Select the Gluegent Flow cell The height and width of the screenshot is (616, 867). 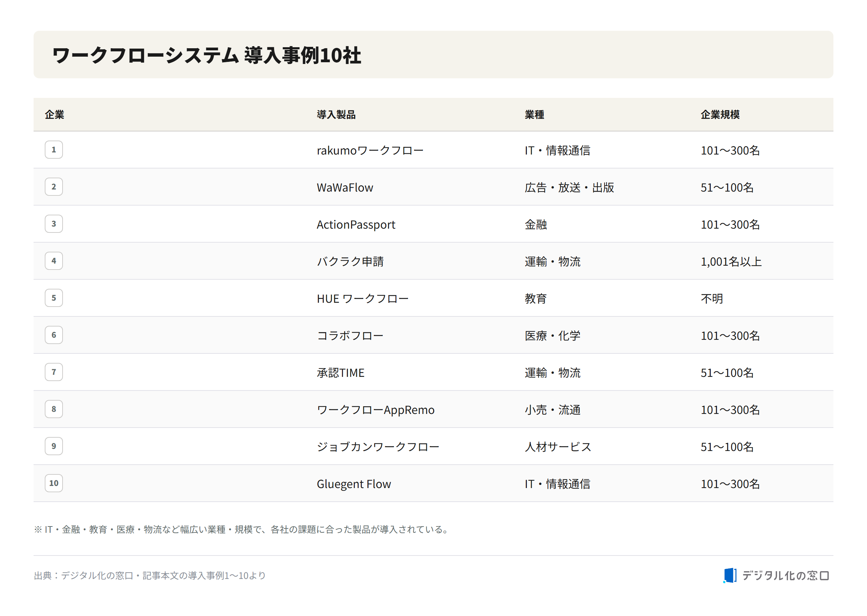pyautogui.click(x=354, y=484)
